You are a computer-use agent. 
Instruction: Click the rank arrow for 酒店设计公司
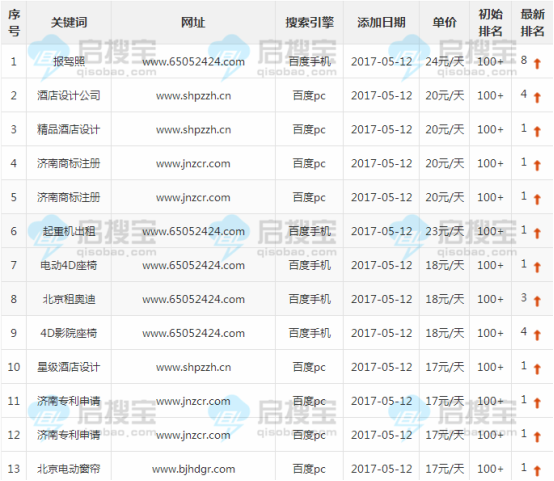click(537, 98)
